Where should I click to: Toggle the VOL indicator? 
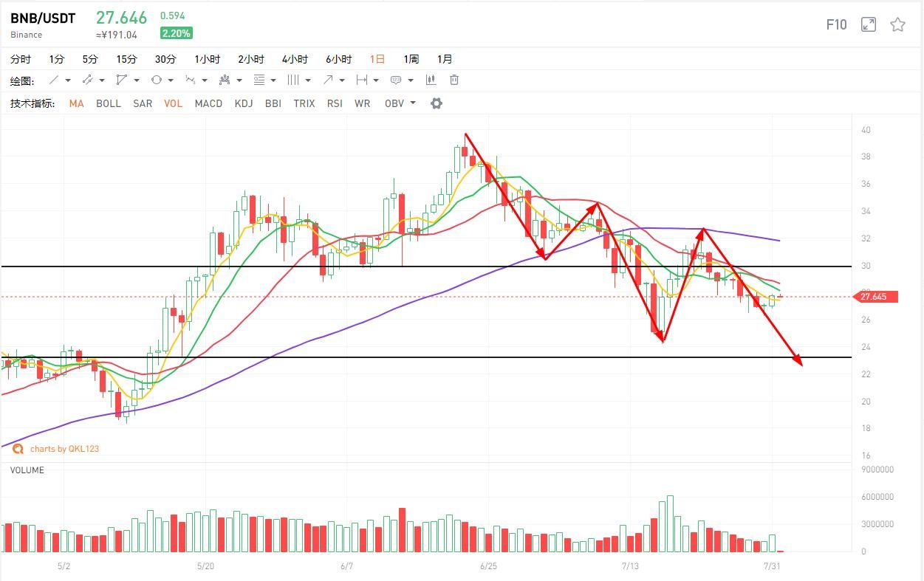point(174,103)
